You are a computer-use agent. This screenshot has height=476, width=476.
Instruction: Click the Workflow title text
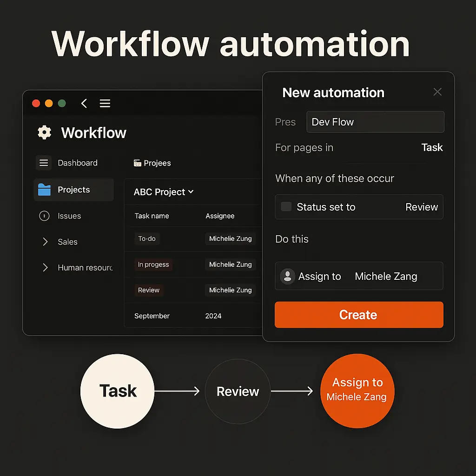click(94, 132)
